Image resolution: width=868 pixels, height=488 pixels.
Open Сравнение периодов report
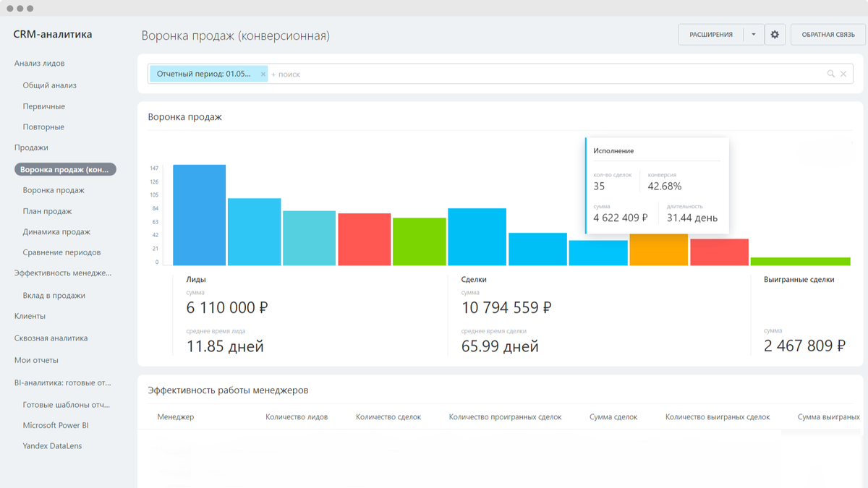61,253
